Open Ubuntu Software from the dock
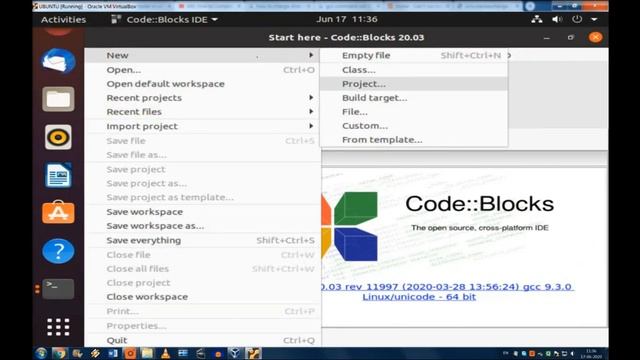The height and width of the screenshot is (360, 640). 58,212
